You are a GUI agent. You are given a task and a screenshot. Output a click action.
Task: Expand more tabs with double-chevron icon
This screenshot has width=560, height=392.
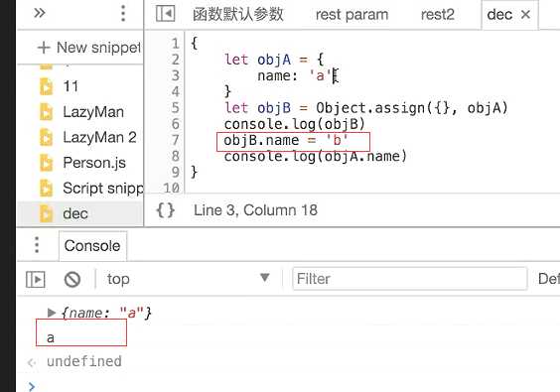tap(40, 13)
